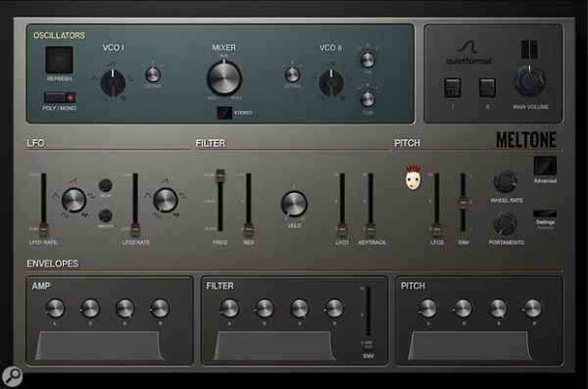Click the REFRESH square button in Oscillators
588x389 pixels.
59,60
